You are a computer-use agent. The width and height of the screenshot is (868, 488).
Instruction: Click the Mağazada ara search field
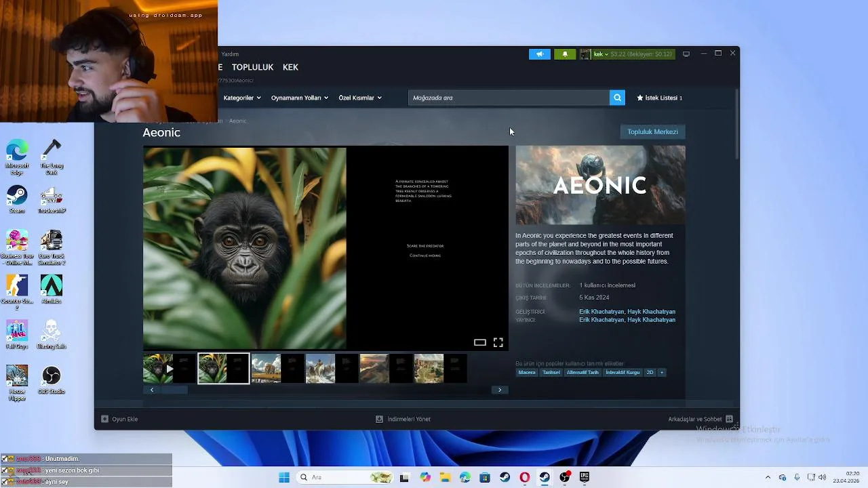pyautogui.click(x=509, y=98)
